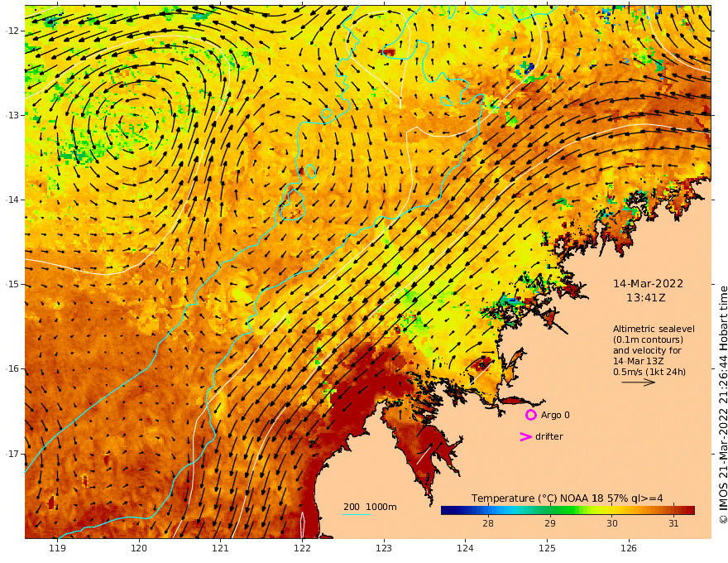728x563 pixels.
Task: Click the magenta drifter arrow legend symbol
Action: click(525, 436)
